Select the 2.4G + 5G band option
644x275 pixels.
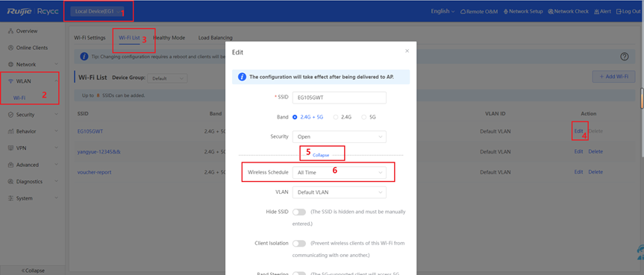(x=307, y=117)
